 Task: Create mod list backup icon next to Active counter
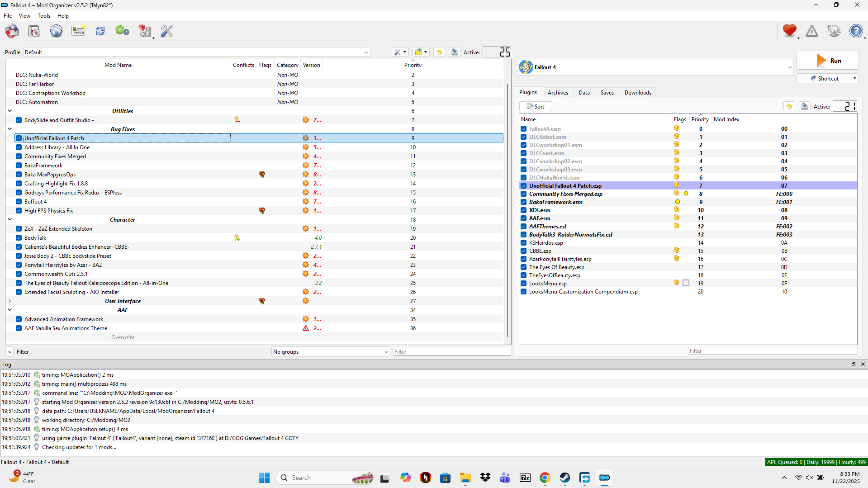pos(455,52)
